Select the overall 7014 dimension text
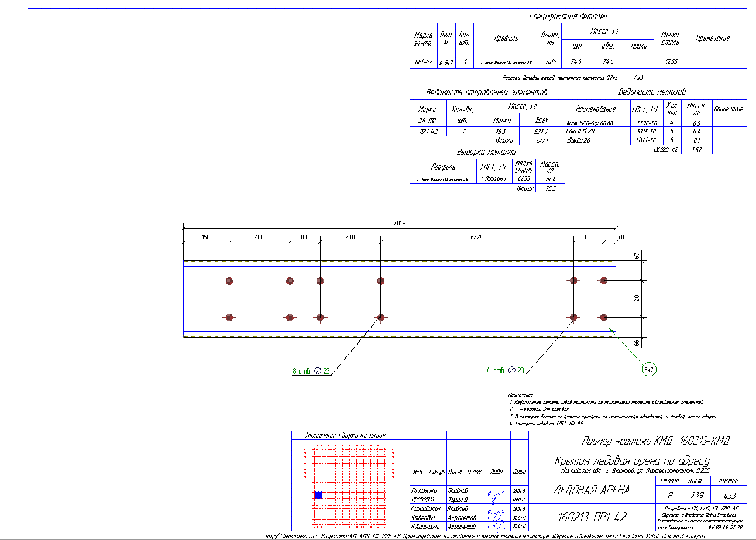The height and width of the screenshot is (540, 756). [399, 223]
